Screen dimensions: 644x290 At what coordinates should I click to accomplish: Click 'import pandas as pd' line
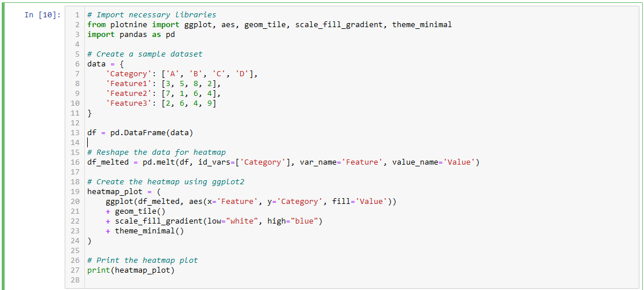[x=131, y=35]
